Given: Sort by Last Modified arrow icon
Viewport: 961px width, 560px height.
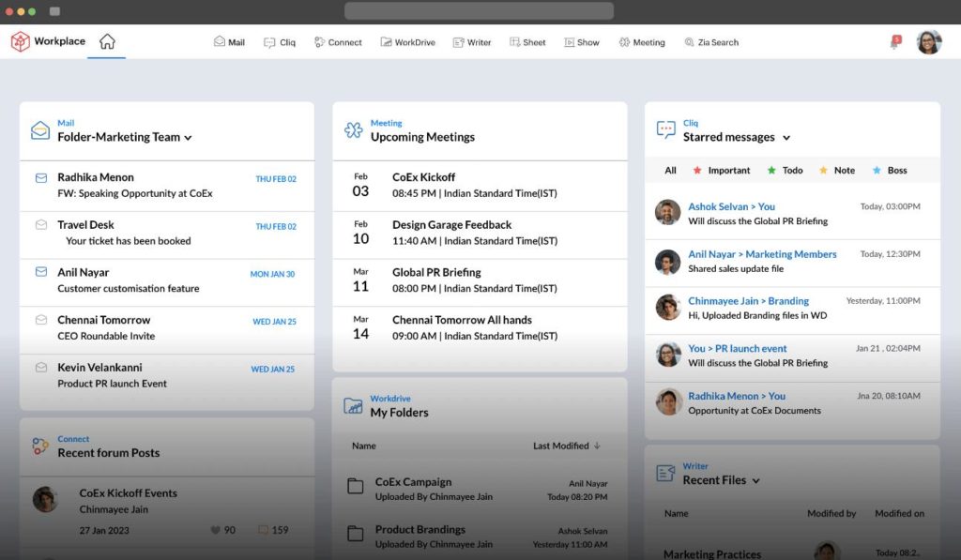Looking at the screenshot, I should pos(597,446).
